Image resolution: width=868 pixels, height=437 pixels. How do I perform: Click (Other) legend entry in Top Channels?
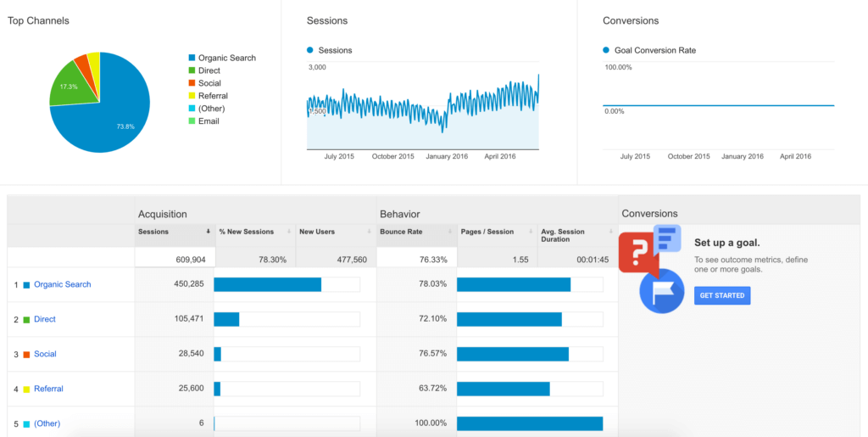pos(207,109)
